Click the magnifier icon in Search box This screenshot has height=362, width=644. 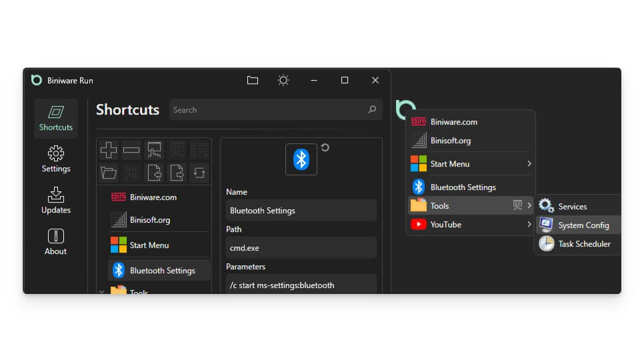click(372, 109)
